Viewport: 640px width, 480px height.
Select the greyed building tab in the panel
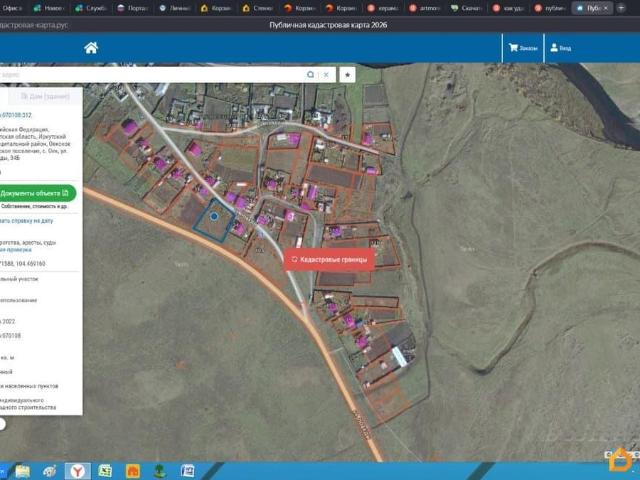tap(45, 96)
